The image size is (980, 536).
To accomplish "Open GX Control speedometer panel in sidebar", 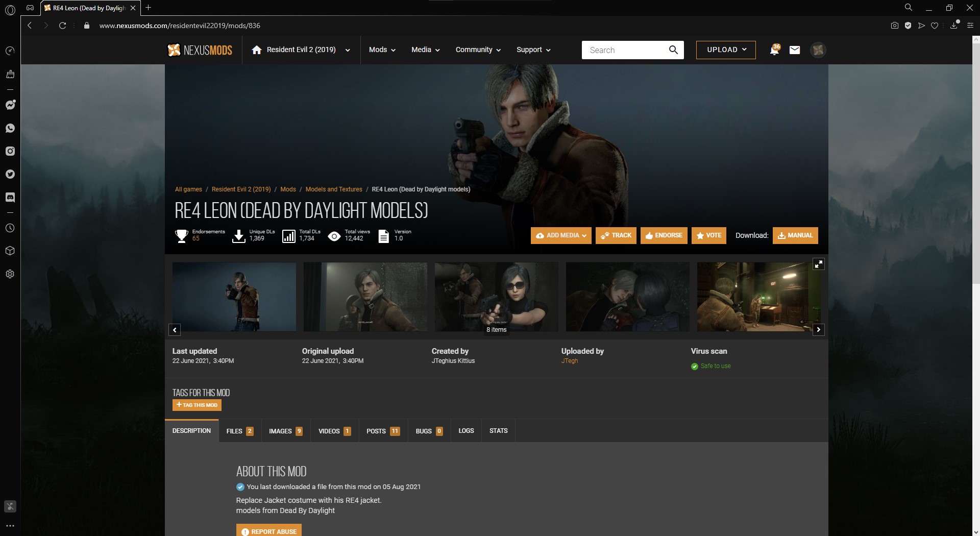I will point(10,51).
